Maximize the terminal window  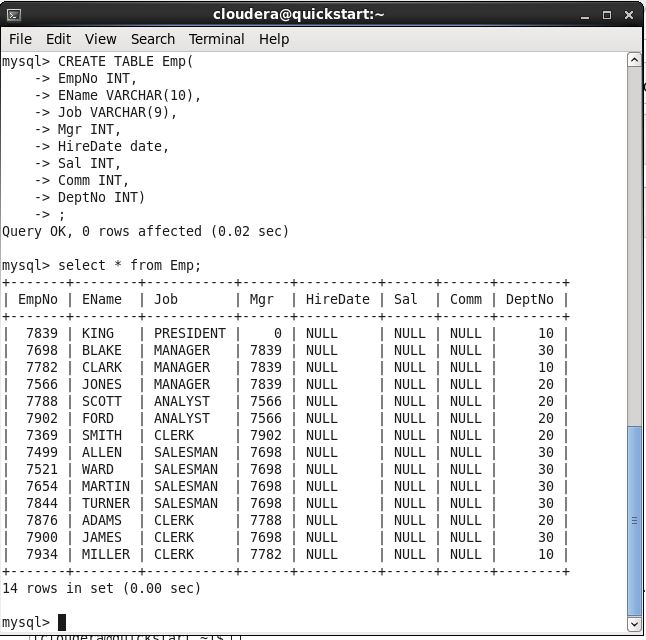pos(607,15)
